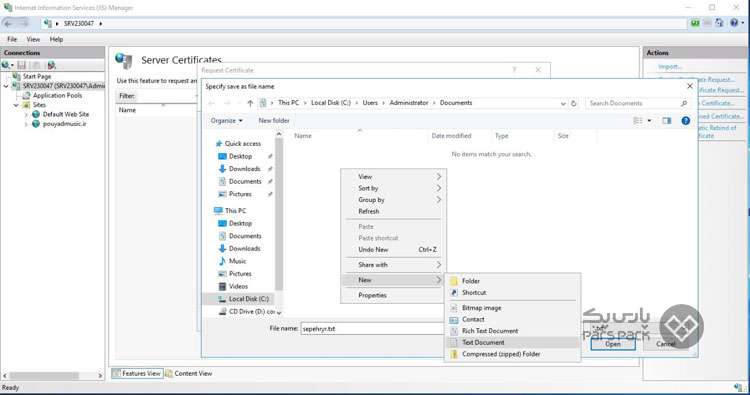Expand the View submenu in context menu
The width and height of the screenshot is (750, 395).
coord(393,177)
